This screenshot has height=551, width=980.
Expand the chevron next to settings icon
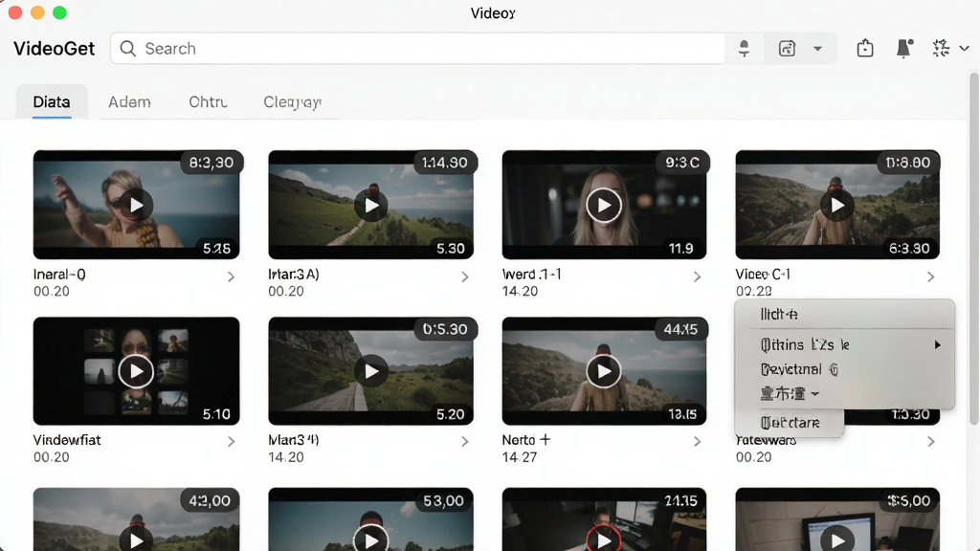pos(964,48)
